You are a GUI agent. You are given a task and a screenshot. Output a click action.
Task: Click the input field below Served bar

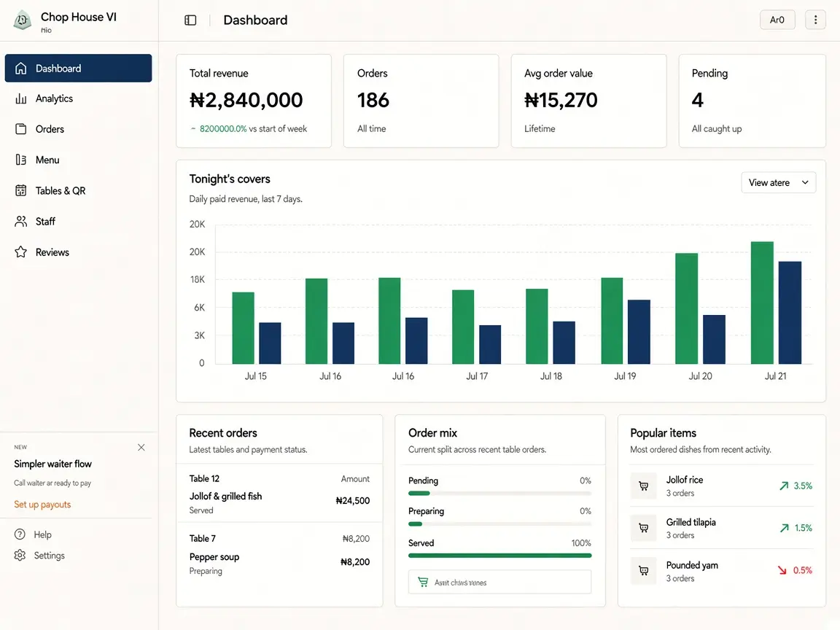pos(499,582)
